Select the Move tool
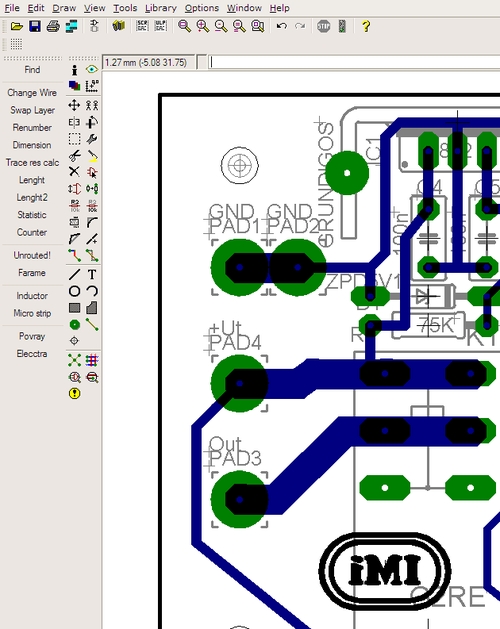This screenshot has height=629, width=500. (74, 106)
